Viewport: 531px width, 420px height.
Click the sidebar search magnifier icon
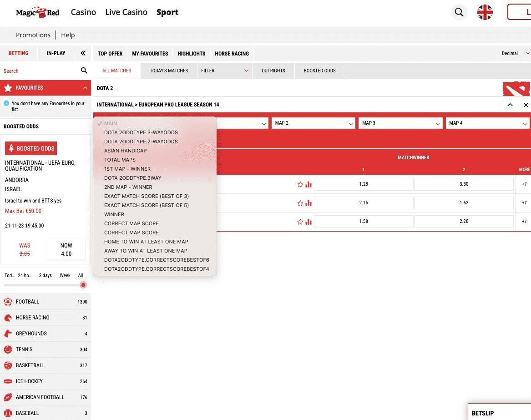click(84, 71)
